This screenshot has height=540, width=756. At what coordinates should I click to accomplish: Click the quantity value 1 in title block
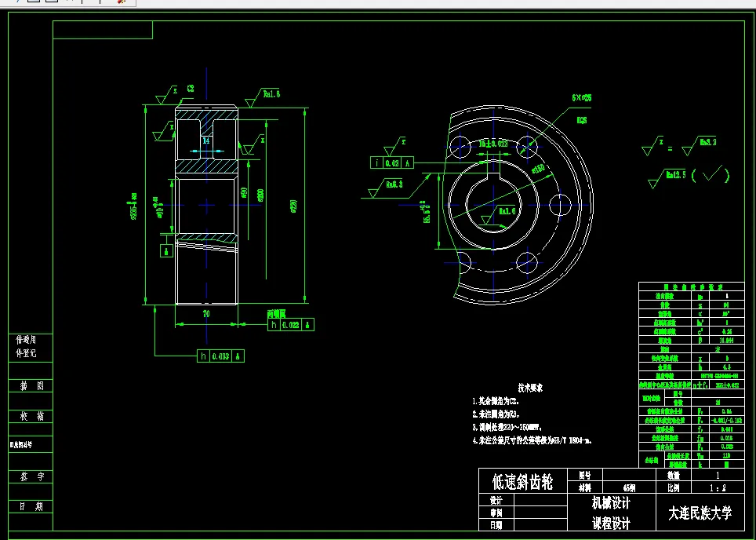point(718,476)
